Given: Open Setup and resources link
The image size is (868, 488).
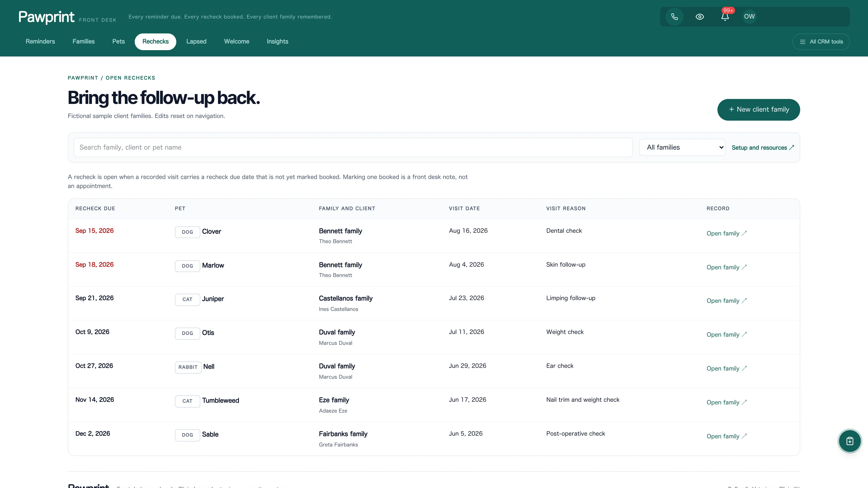Looking at the screenshot, I should [x=763, y=148].
